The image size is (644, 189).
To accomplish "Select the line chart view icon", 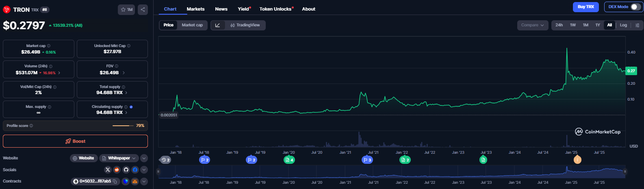I will pos(218,25).
